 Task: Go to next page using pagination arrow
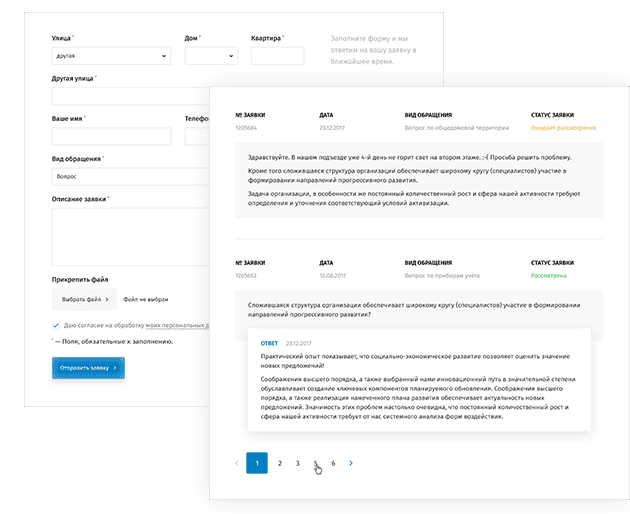pos(351,463)
